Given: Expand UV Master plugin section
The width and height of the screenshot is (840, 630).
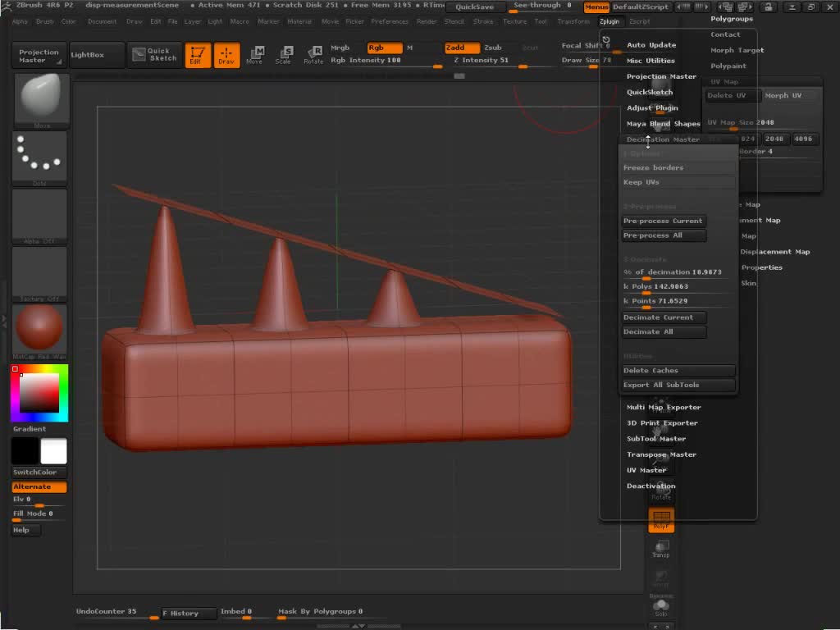Looking at the screenshot, I should tap(646, 470).
